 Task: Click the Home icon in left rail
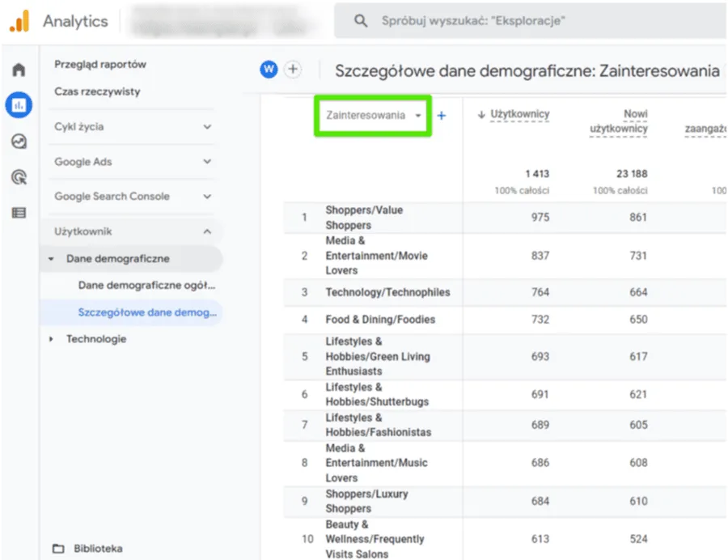pyautogui.click(x=19, y=70)
